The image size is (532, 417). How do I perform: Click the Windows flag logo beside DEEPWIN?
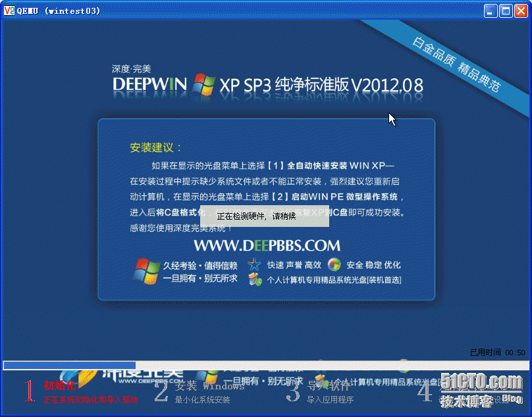(x=203, y=84)
